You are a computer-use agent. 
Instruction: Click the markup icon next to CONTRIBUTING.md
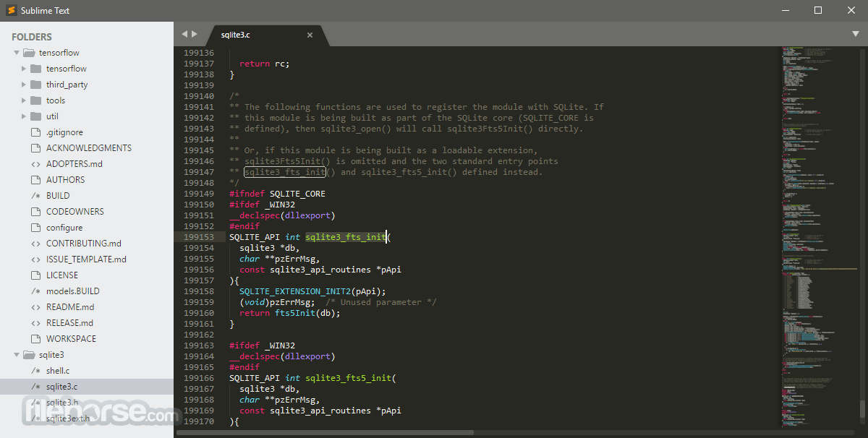(x=35, y=244)
